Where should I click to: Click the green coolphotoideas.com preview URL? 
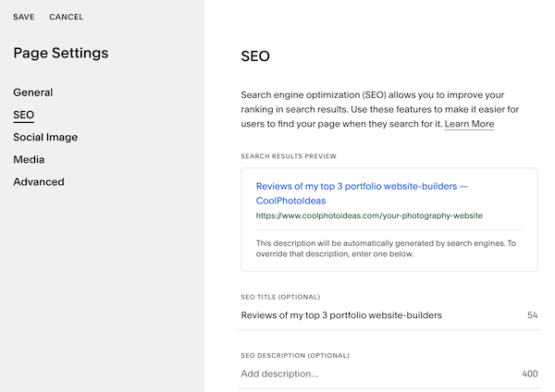369,215
